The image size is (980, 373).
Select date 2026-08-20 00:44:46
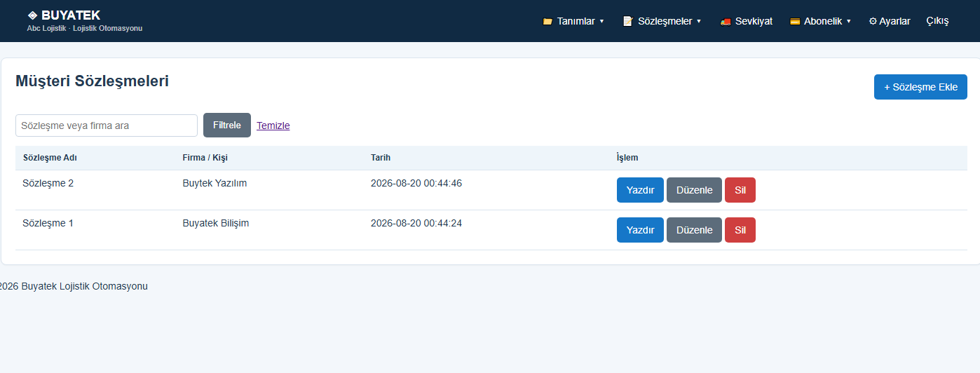coord(416,183)
